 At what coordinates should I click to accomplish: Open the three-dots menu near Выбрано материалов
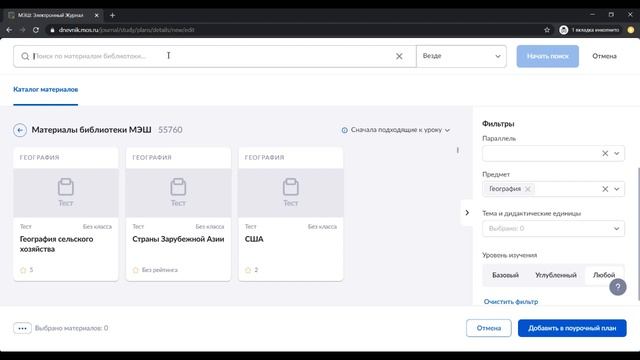coord(22,328)
